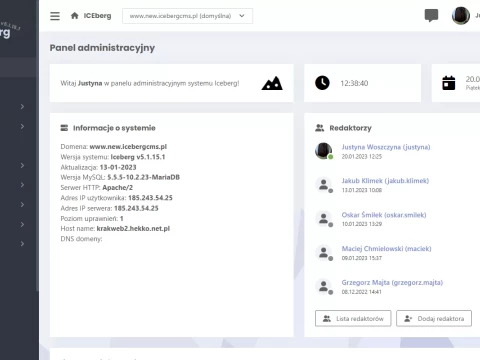Click Justyna's timestamp 20.01.2023 12:25
Image resolution: width=480 pixels, height=360 pixels.
click(362, 156)
